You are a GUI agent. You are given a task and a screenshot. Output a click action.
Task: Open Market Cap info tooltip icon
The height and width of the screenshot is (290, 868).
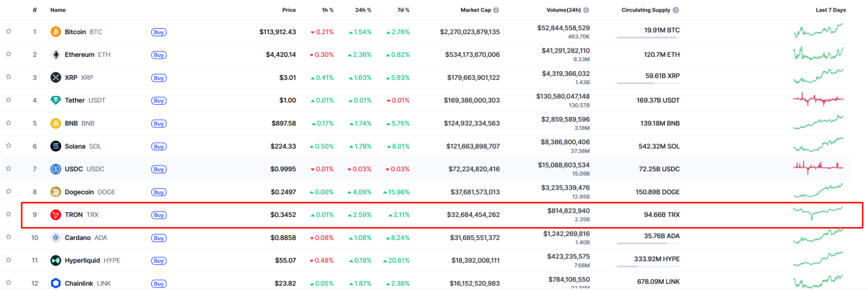point(496,10)
